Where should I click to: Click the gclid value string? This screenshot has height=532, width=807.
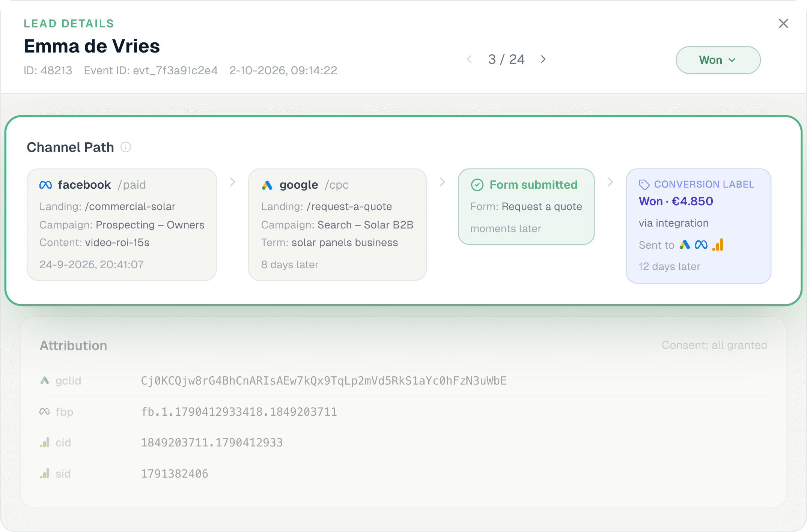click(x=324, y=381)
